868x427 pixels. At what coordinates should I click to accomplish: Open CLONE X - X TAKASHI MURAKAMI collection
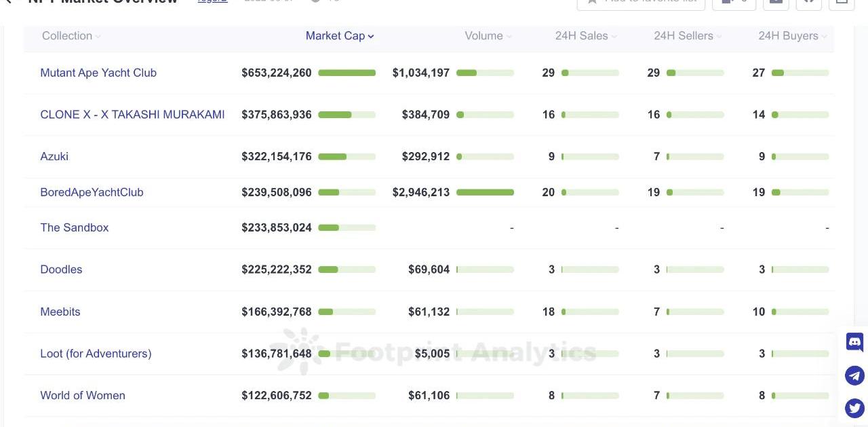tap(132, 115)
